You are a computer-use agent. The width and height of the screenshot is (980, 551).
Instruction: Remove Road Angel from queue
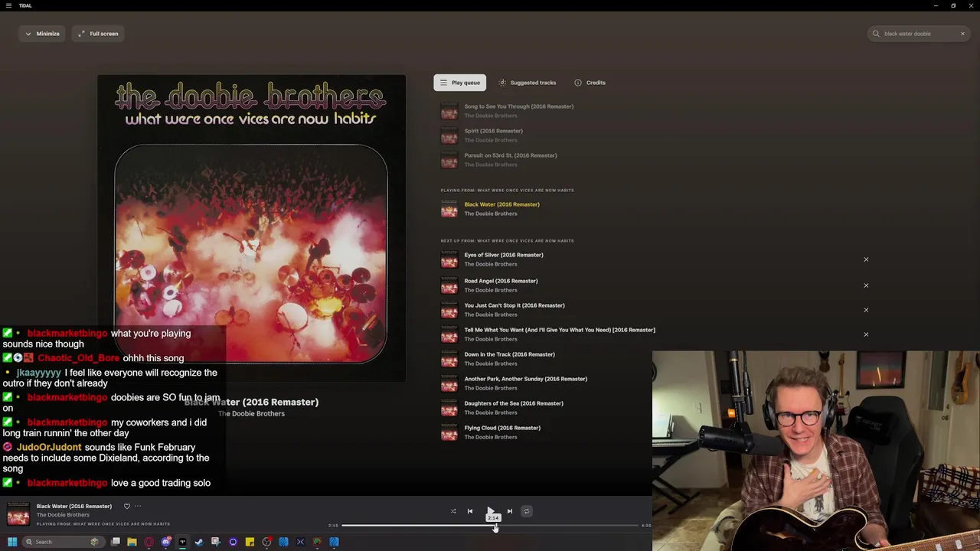(x=866, y=285)
